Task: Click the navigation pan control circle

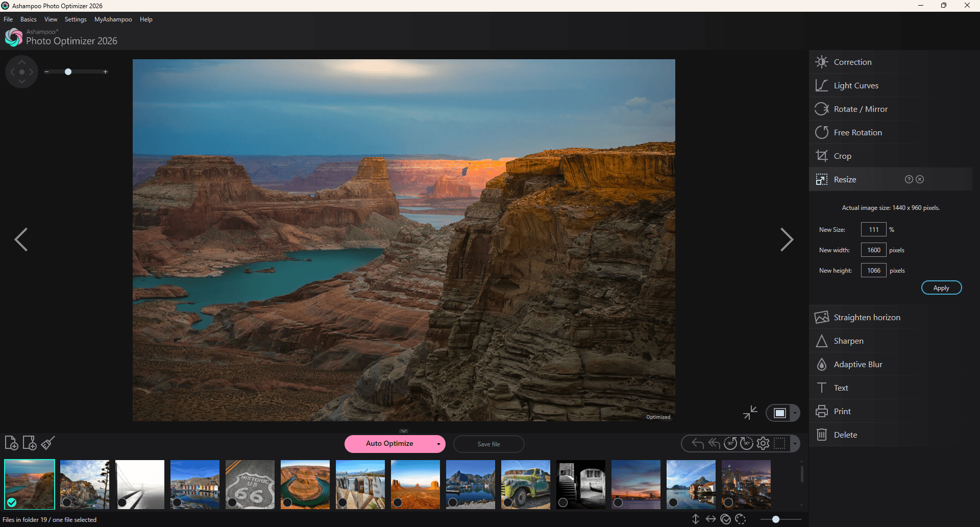Action: (x=22, y=72)
